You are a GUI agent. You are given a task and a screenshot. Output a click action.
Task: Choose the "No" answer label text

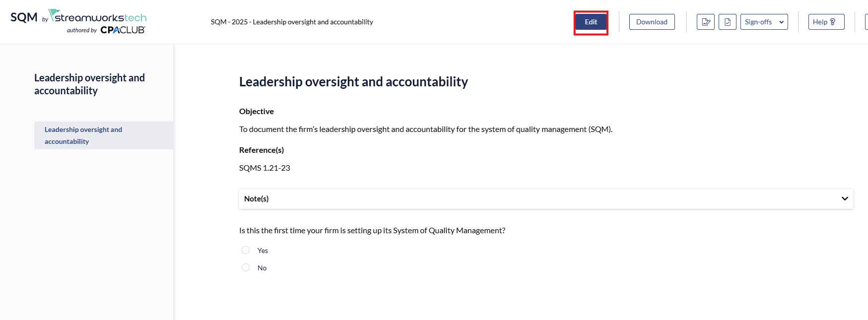click(x=262, y=268)
